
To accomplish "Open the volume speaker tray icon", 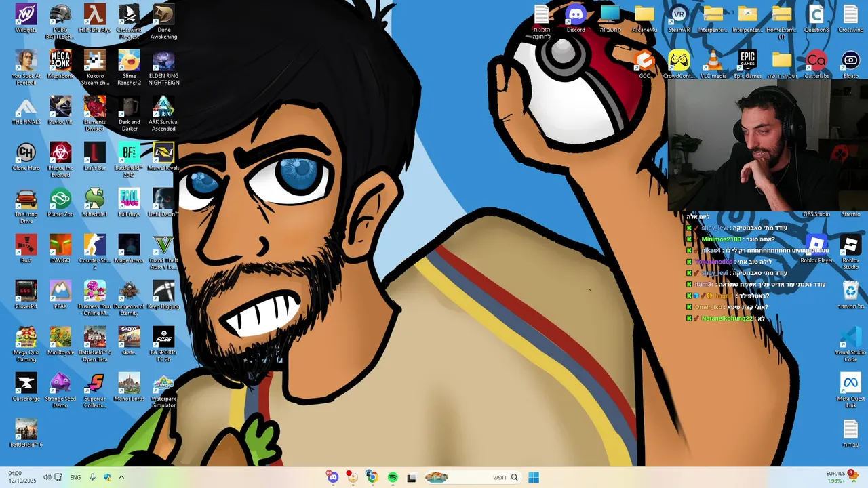I will tap(47, 477).
